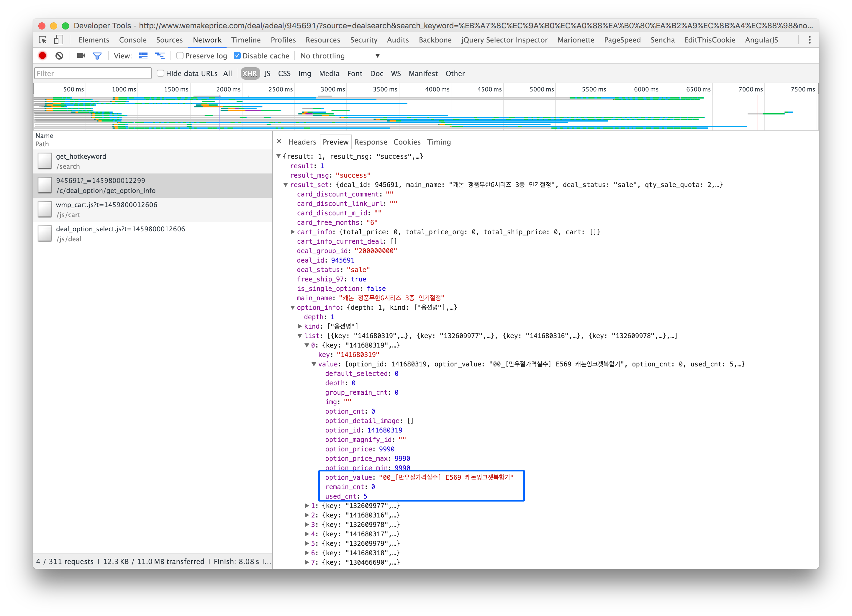
Task: Open the Console panel tab
Action: pos(132,40)
